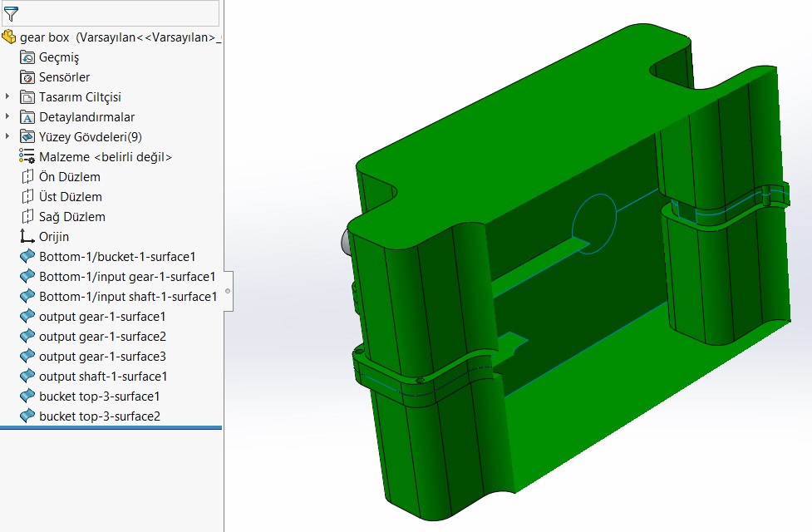The height and width of the screenshot is (532, 812).
Task: Click the Sensörler folder icon
Action: 27,77
